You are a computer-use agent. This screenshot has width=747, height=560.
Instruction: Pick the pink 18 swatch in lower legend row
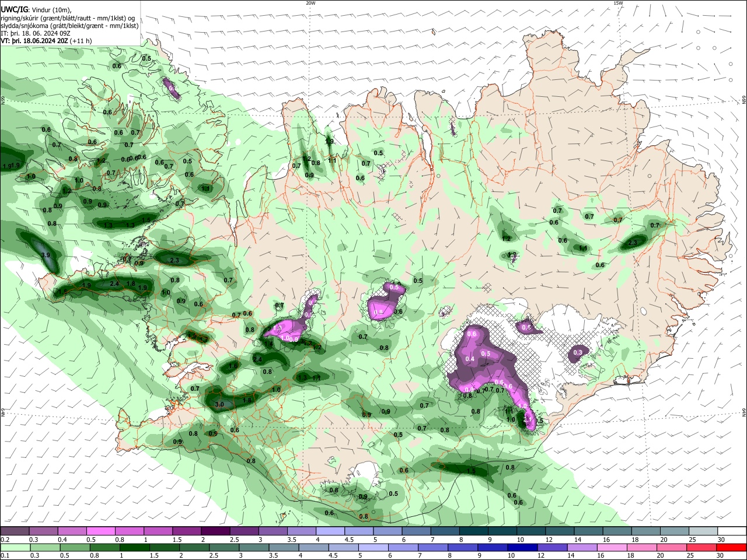coord(641,547)
